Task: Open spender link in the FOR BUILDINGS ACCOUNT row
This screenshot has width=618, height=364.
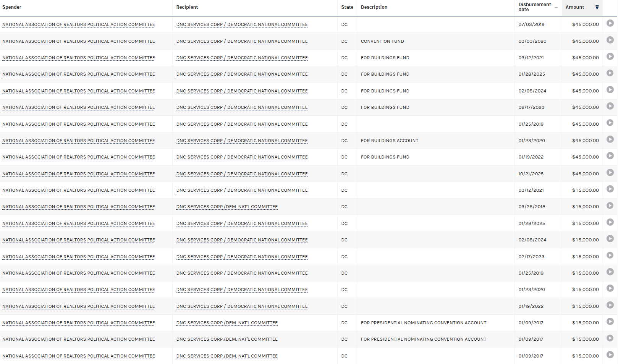Action: click(79, 141)
